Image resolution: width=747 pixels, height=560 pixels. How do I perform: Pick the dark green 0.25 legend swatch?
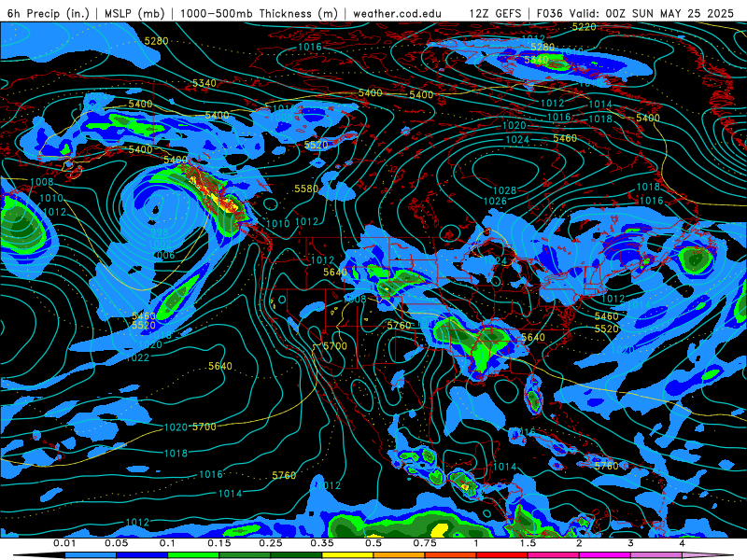tap(296, 555)
